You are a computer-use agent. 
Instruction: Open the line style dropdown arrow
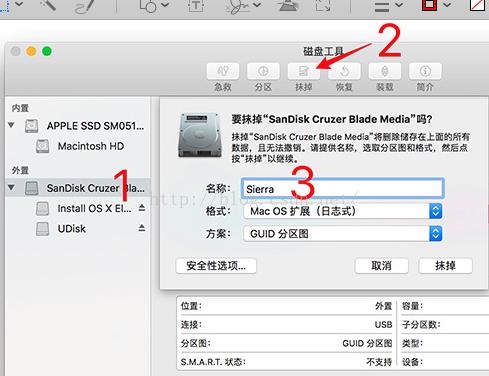click(x=399, y=5)
